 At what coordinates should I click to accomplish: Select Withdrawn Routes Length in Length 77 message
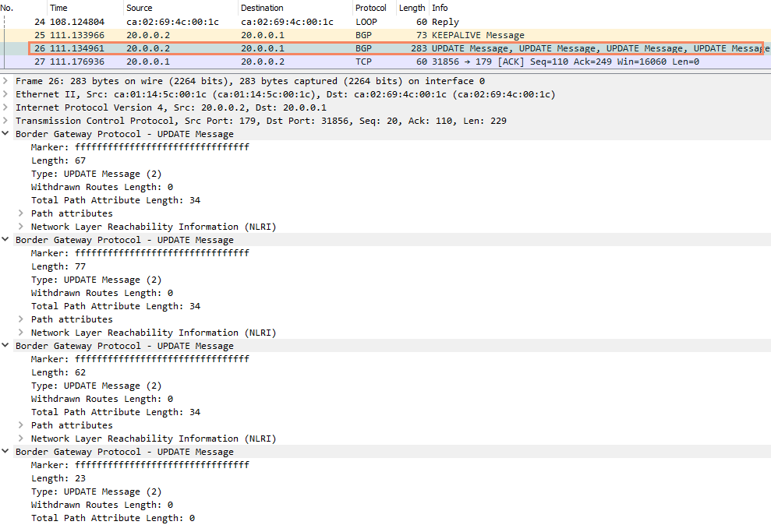click(102, 294)
